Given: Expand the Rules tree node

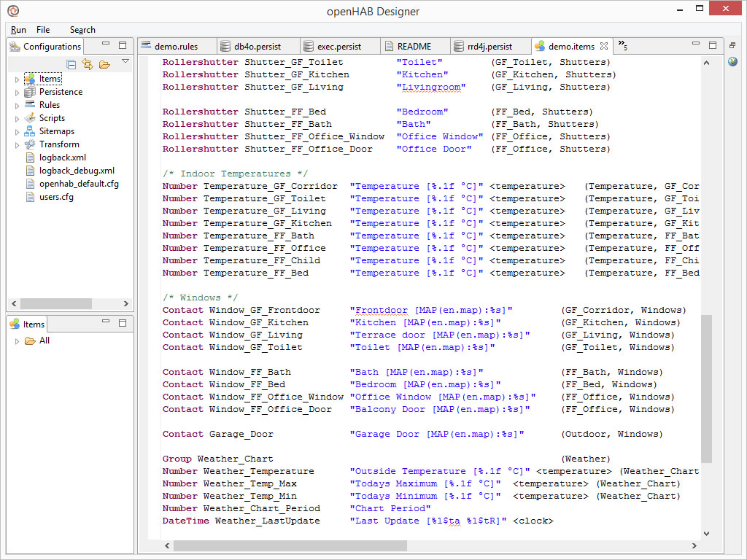Looking at the screenshot, I should (x=17, y=106).
